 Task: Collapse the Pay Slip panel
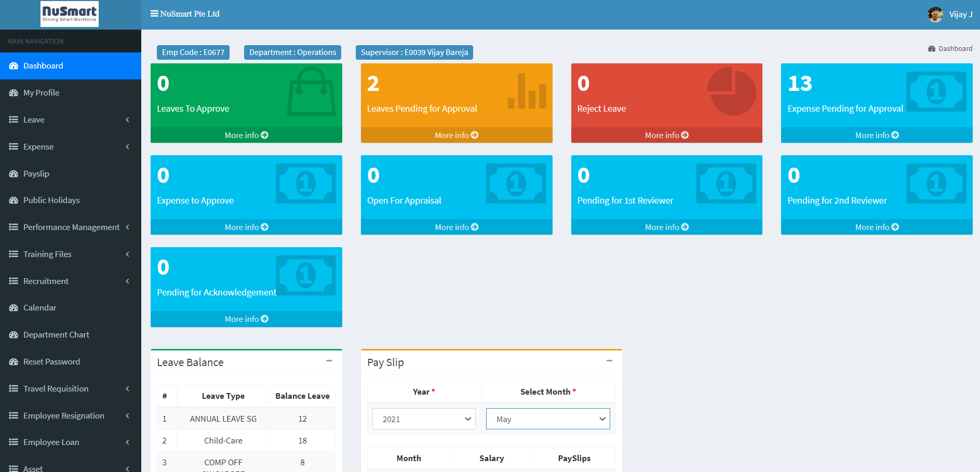point(609,361)
